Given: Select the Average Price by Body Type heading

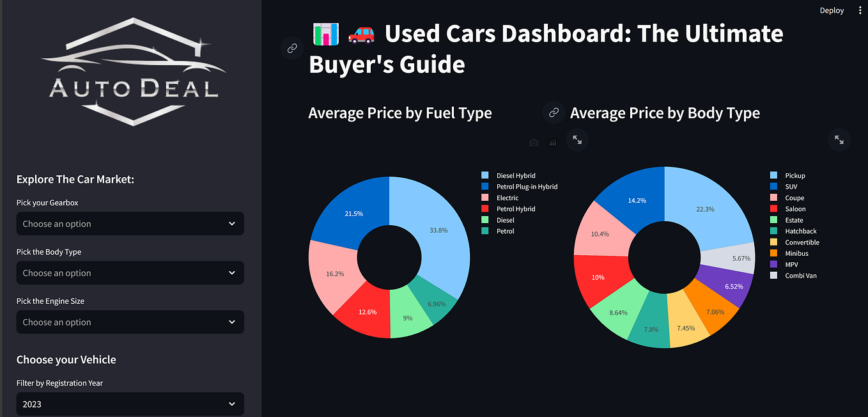Looking at the screenshot, I should tap(665, 113).
